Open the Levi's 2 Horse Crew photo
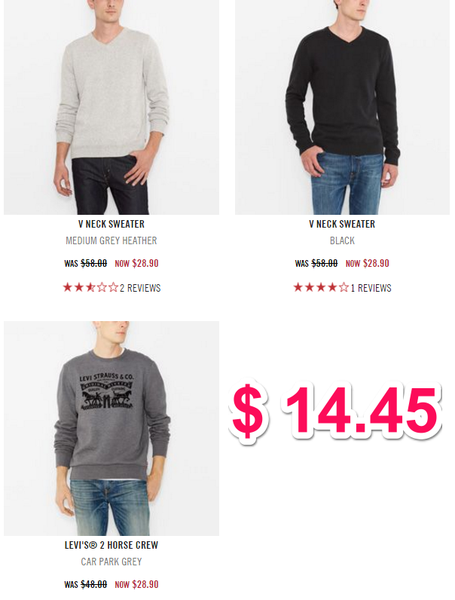The image size is (455, 600). [x=111, y=428]
